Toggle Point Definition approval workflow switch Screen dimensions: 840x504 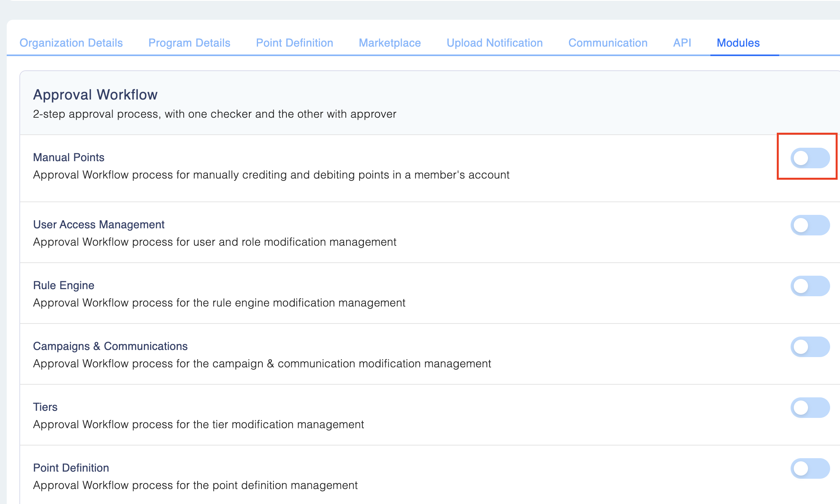pyautogui.click(x=810, y=468)
